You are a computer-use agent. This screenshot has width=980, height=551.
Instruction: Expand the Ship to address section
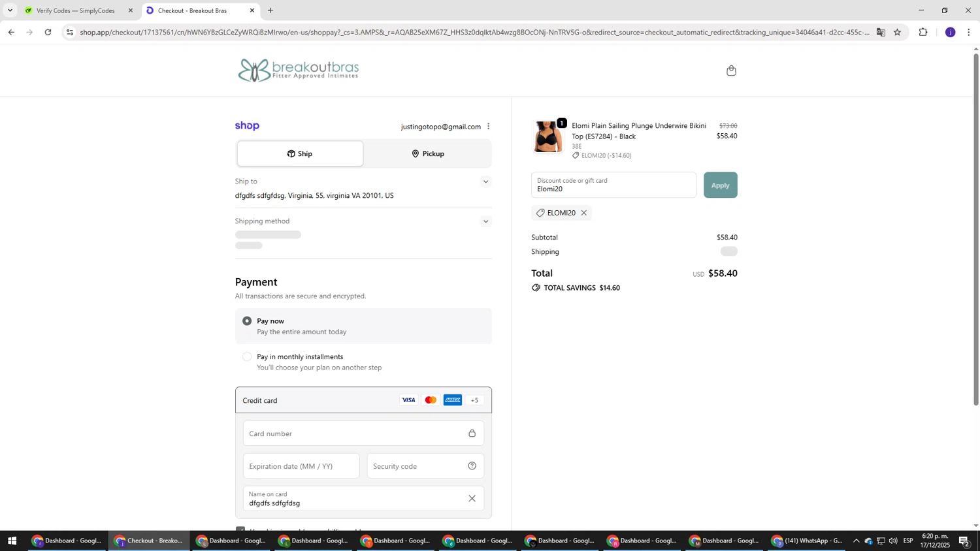(x=485, y=182)
